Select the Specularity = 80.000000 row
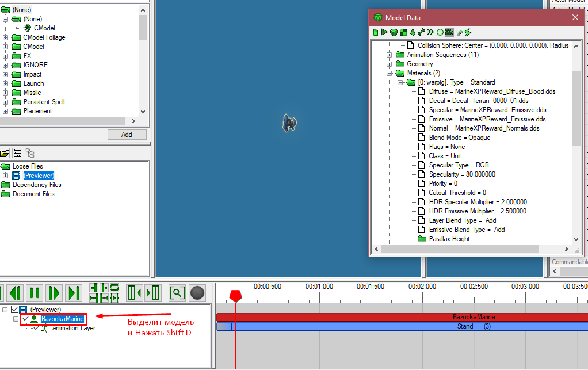 pyautogui.click(x=462, y=174)
